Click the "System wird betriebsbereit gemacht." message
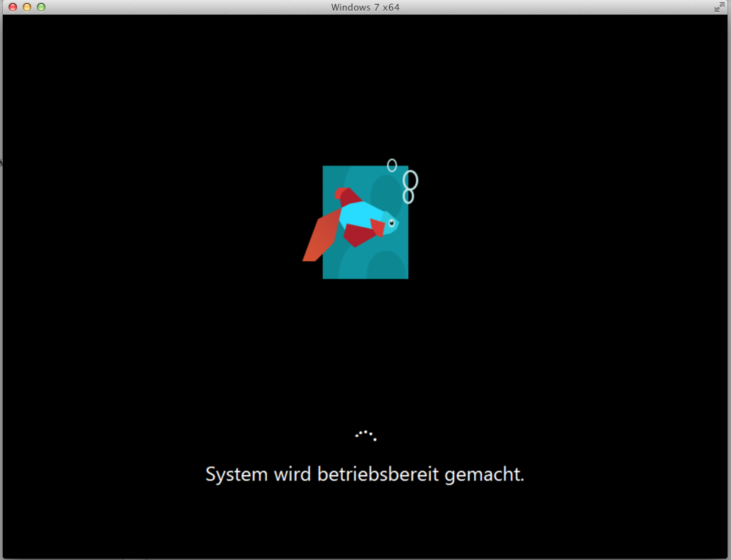This screenshot has height=560, width=731. tap(365, 475)
